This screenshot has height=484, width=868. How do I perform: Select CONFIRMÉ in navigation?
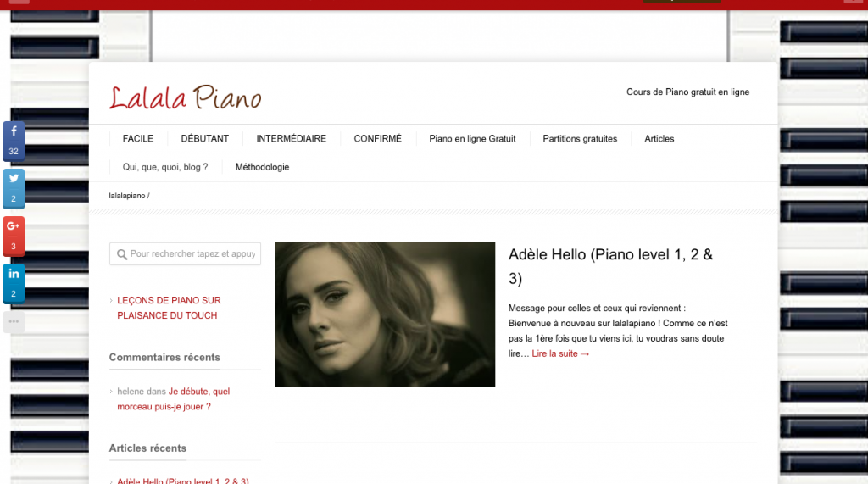click(377, 138)
